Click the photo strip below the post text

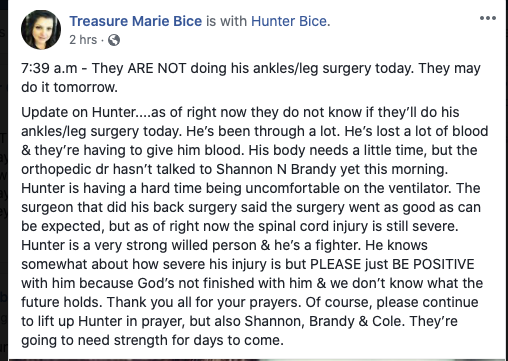pyautogui.click(x=257, y=360)
